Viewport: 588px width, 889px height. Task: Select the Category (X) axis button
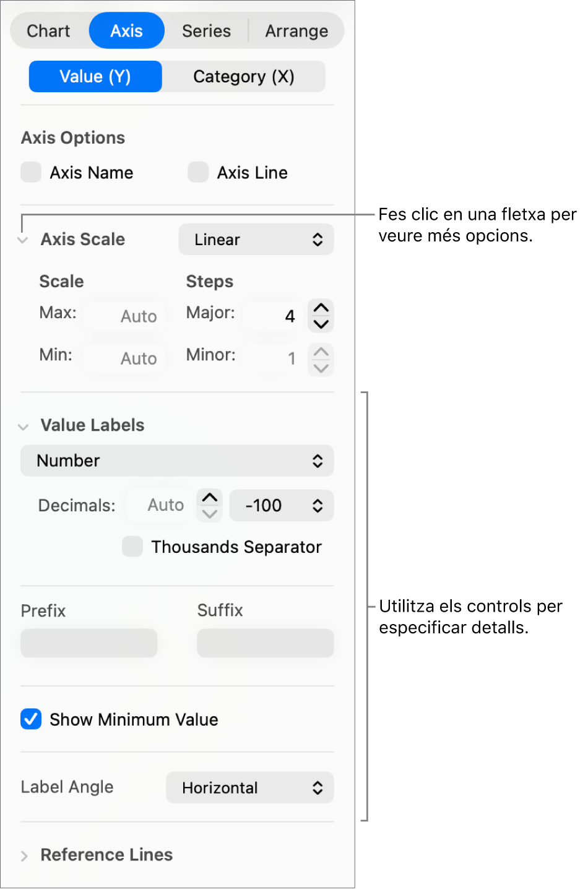coord(244,76)
